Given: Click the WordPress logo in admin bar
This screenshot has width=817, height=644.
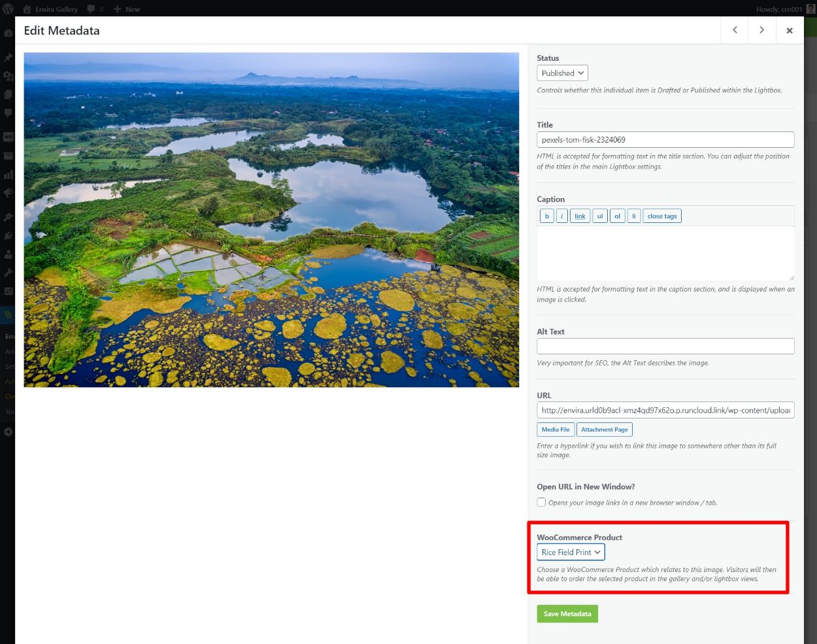Looking at the screenshot, I should pyautogui.click(x=8, y=8).
